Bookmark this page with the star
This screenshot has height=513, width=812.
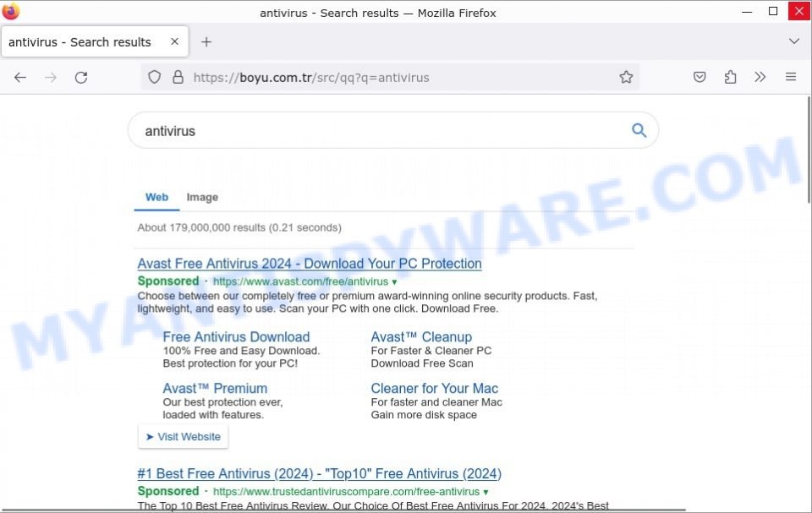point(626,77)
